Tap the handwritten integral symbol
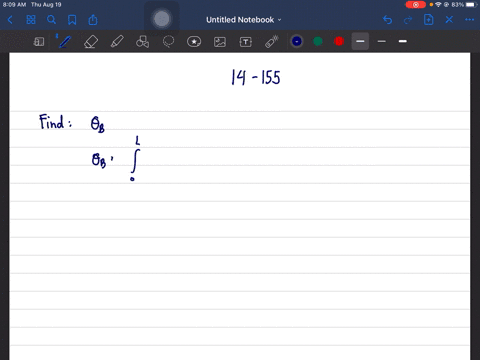Screen dimensions: 480x360 (x=135, y=161)
